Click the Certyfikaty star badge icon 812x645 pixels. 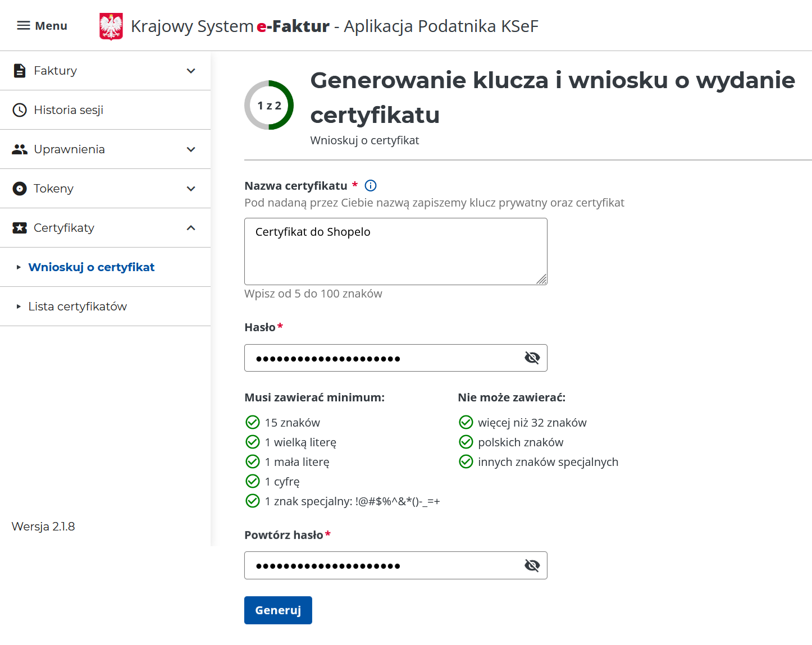pyautogui.click(x=20, y=228)
